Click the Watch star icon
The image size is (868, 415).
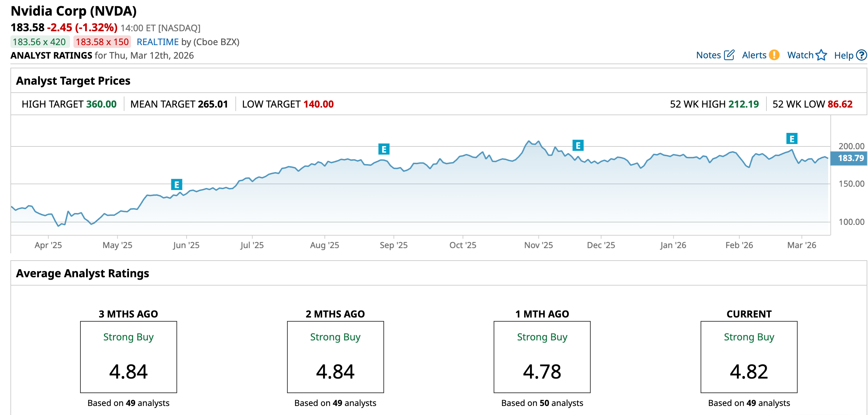click(x=821, y=55)
